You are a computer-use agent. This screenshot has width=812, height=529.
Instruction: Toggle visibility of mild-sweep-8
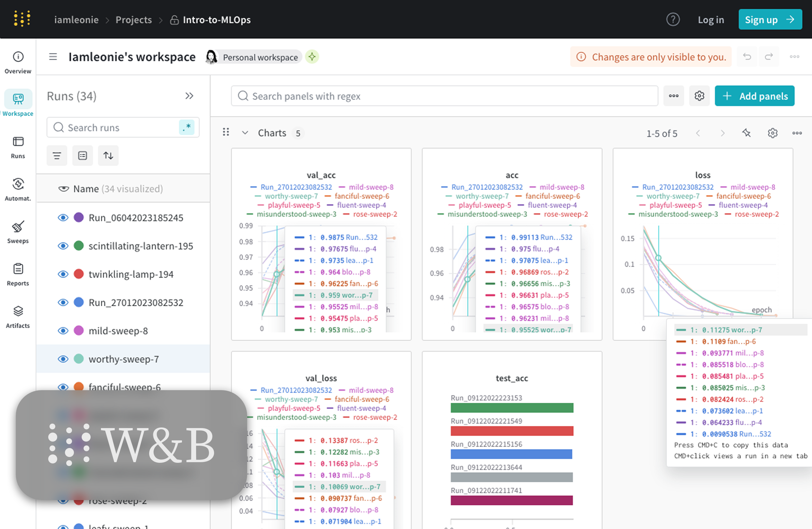[63, 331]
